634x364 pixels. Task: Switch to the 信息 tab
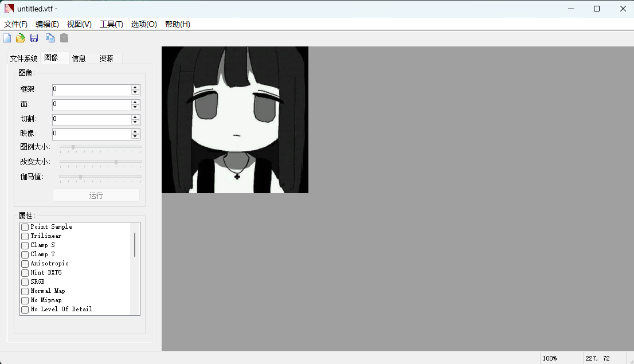[x=79, y=58]
